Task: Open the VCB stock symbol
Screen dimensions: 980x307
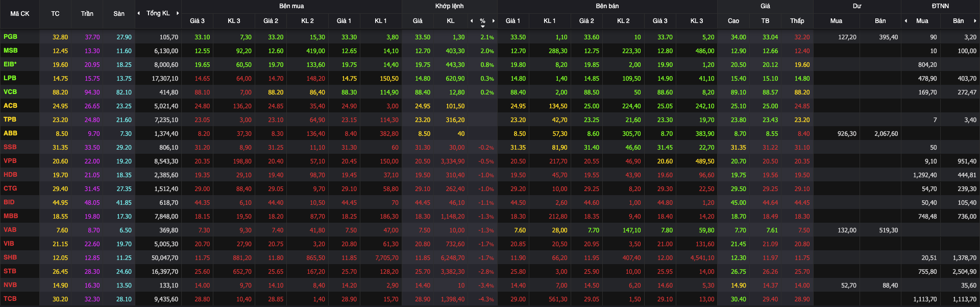Action: point(10,92)
